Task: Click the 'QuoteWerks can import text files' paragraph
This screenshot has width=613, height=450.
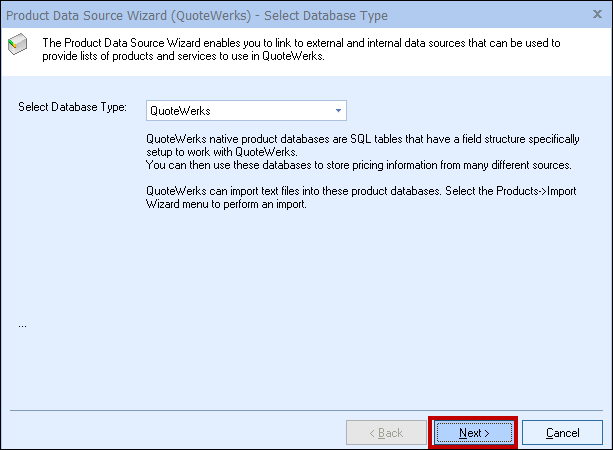Action: tap(361, 197)
